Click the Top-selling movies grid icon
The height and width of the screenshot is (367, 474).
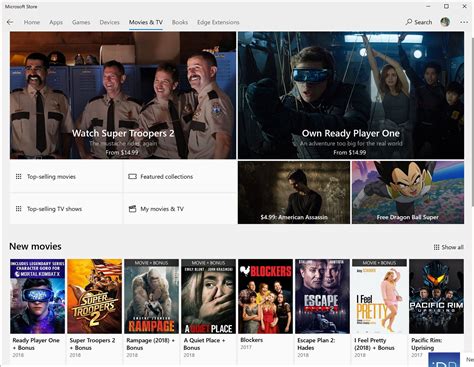(x=19, y=177)
